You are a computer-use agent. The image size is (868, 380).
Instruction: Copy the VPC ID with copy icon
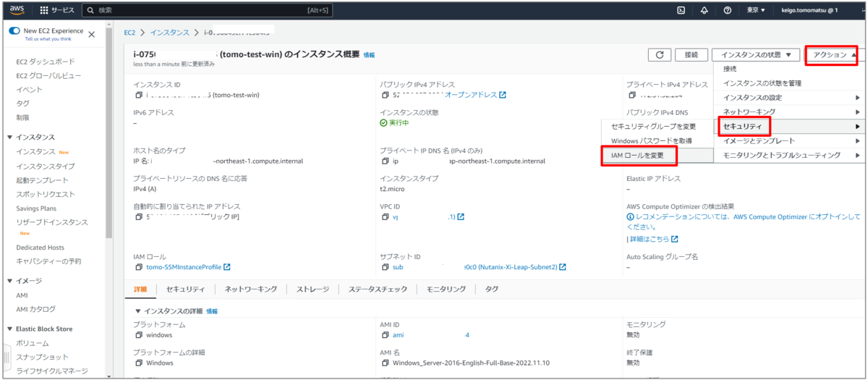tap(385, 217)
